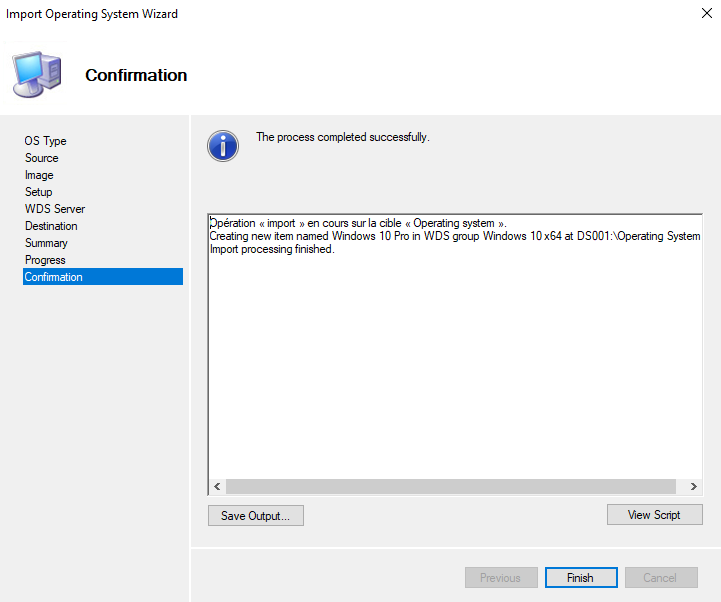
Task: Click the Finish button
Action: [x=581, y=577]
